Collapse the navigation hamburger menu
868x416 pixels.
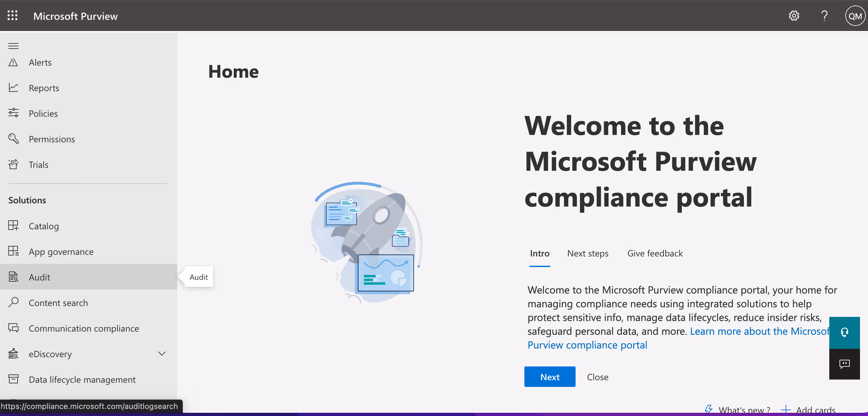(13, 46)
